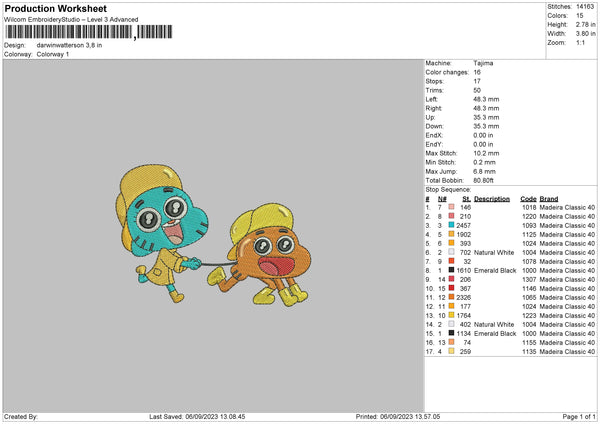Click stitch count '2326' in row 11
This screenshot has height=424, width=600.
pyautogui.click(x=463, y=297)
